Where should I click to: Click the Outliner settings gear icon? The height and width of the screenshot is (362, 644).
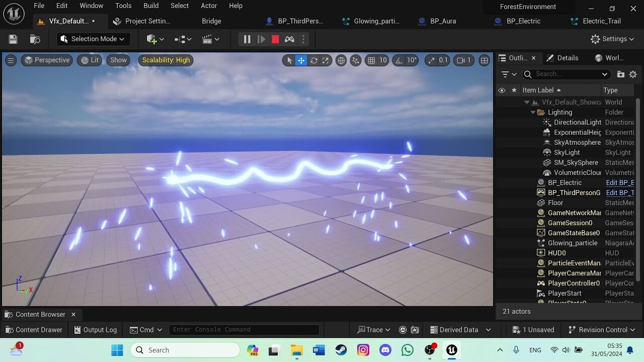click(x=633, y=74)
